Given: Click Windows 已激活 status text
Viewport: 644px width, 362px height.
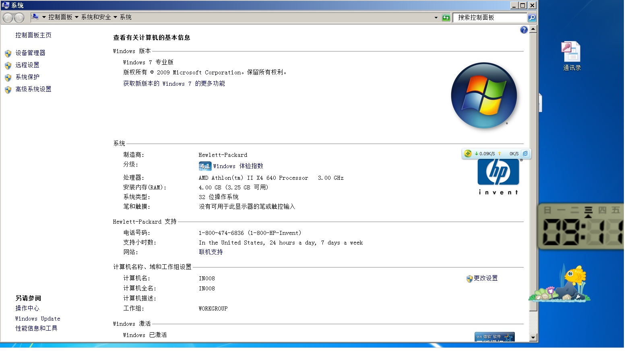Looking at the screenshot, I should [x=145, y=335].
